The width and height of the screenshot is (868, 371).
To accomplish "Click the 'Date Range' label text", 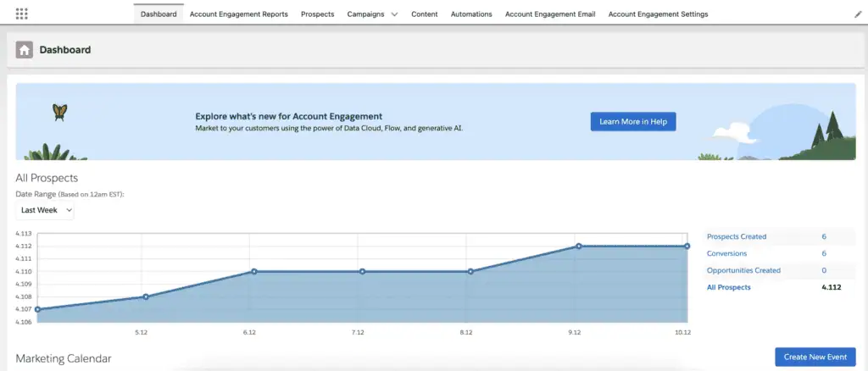I will tap(36, 195).
